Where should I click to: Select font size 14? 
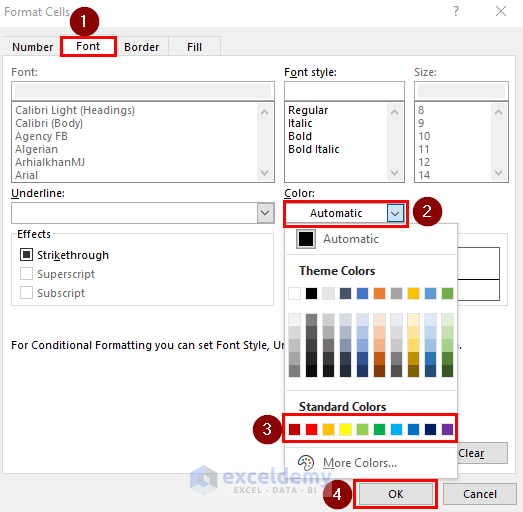click(x=424, y=175)
